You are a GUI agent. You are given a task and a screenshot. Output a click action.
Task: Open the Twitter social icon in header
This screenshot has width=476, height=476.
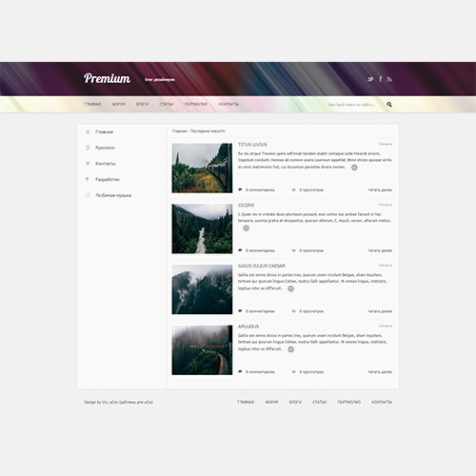(370, 79)
